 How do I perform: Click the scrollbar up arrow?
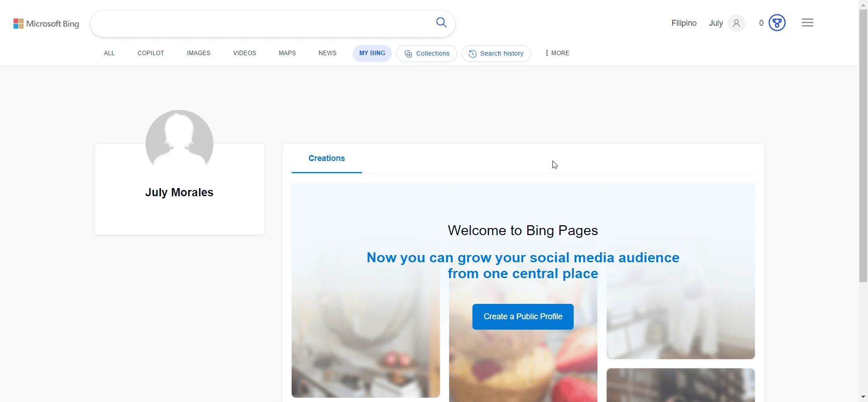point(863,5)
